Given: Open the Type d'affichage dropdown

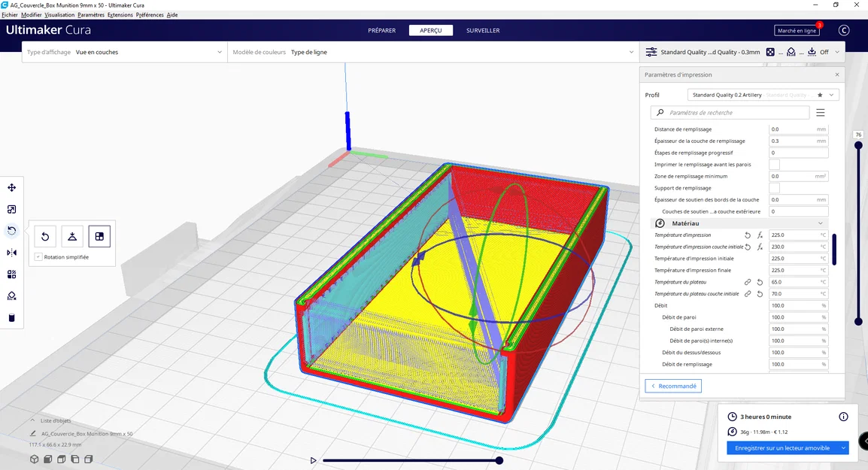Looking at the screenshot, I should [125, 52].
